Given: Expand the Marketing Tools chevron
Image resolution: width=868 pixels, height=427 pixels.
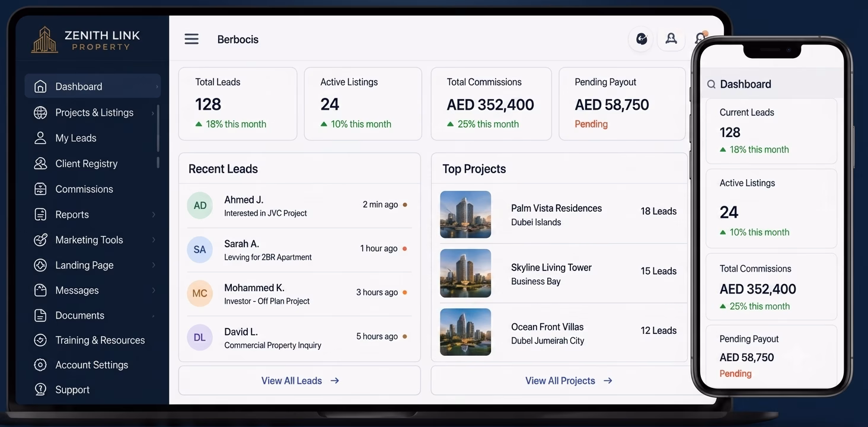Looking at the screenshot, I should click(154, 240).
